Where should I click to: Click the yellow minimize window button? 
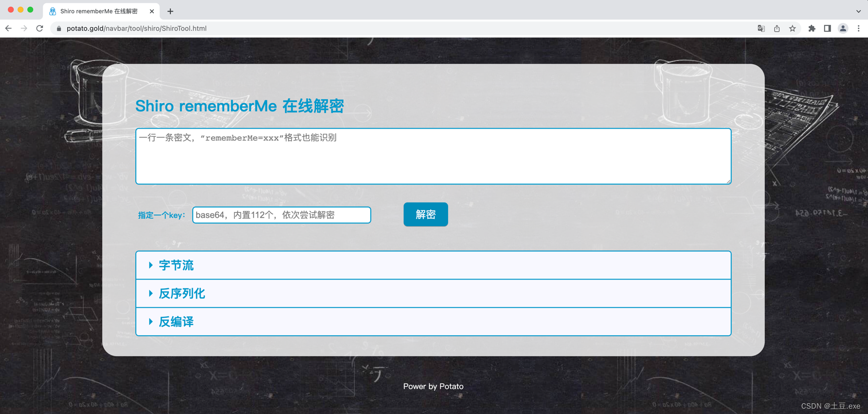[20, 10]
